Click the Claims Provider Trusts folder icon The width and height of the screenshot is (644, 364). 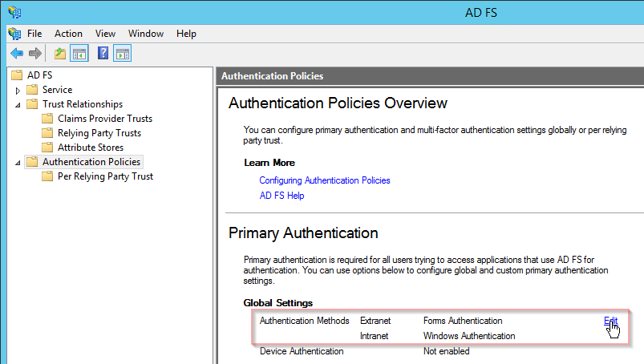47,119
